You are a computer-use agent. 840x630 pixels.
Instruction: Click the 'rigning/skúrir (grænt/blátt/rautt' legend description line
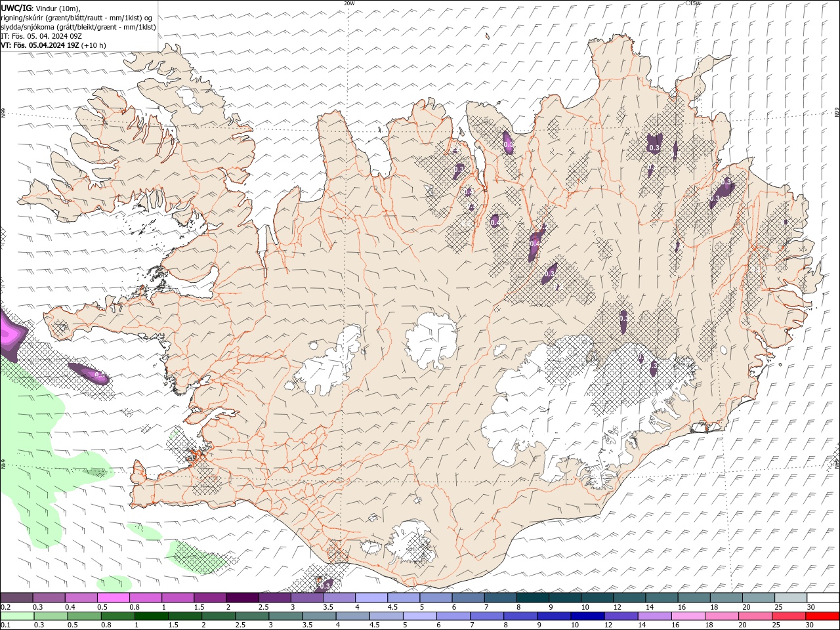[x=77, y=17]
